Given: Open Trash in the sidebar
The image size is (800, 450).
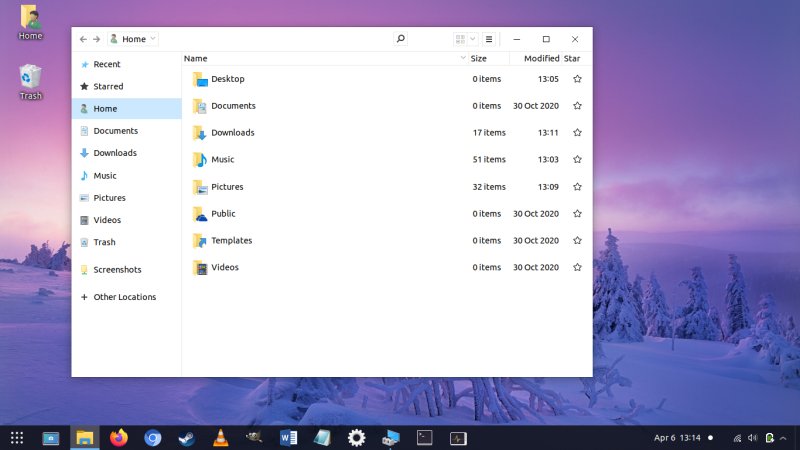Looking at the screenshot, I should coord(127,242).
